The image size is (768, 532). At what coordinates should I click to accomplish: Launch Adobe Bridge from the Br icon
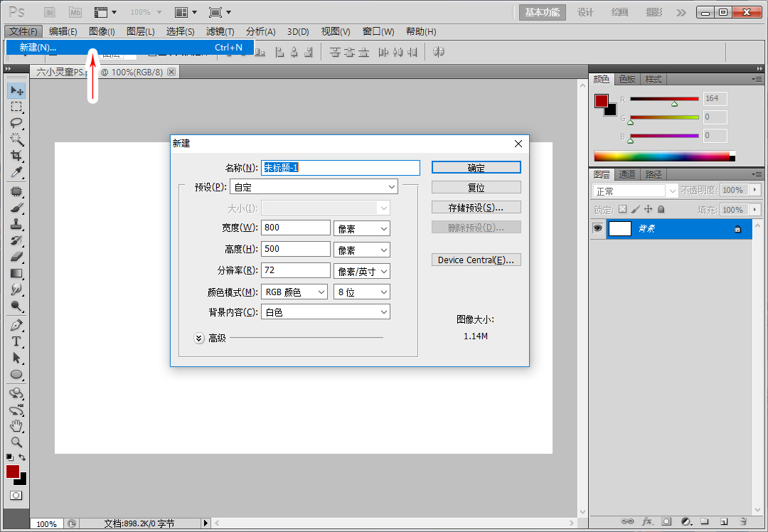[x=50, y=12]
